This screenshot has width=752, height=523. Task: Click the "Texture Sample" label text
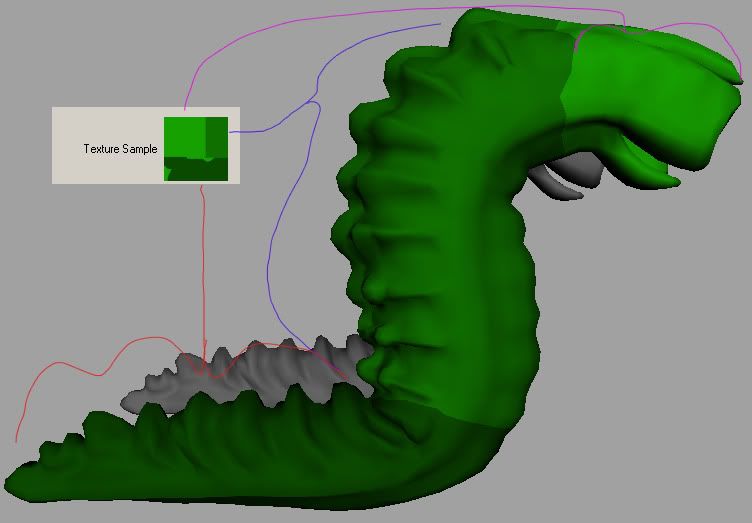(120, 149)
